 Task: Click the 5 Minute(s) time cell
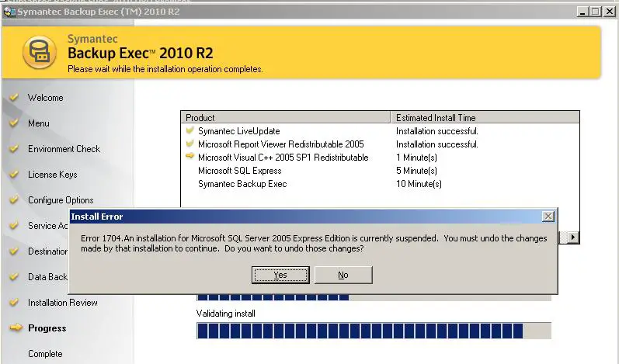[416, 171]
